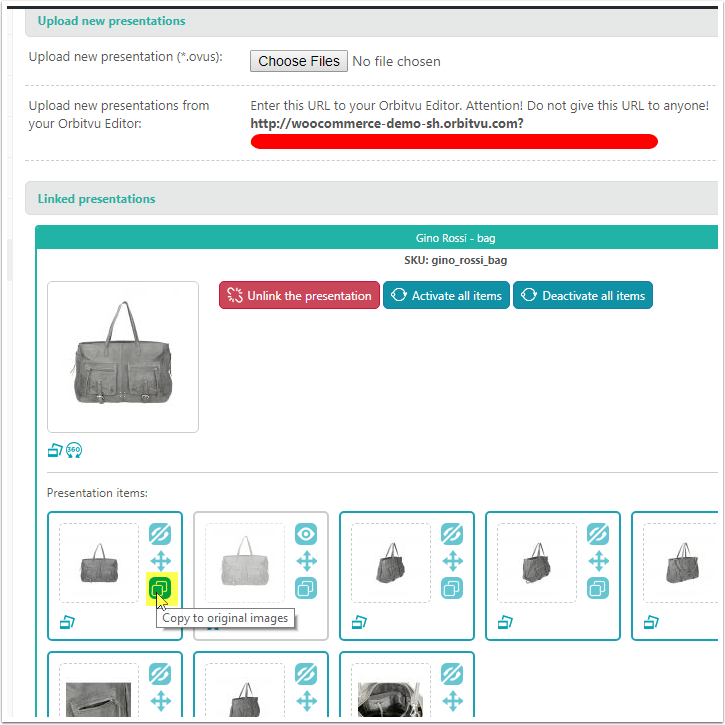Screen dimensions: 725x725
Task: Click move arrows on first presentation item
Action: pyautogui.click(x=160, y=561)
